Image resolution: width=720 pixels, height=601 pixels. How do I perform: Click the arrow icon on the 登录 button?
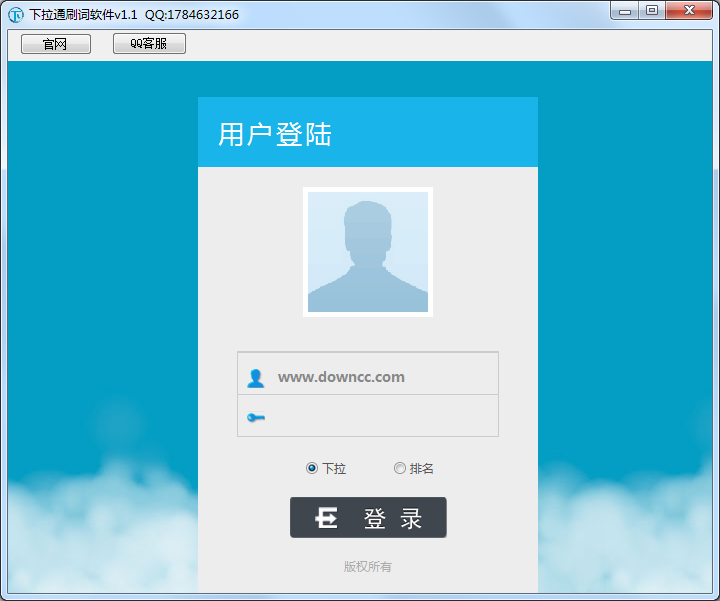point(326,518)
